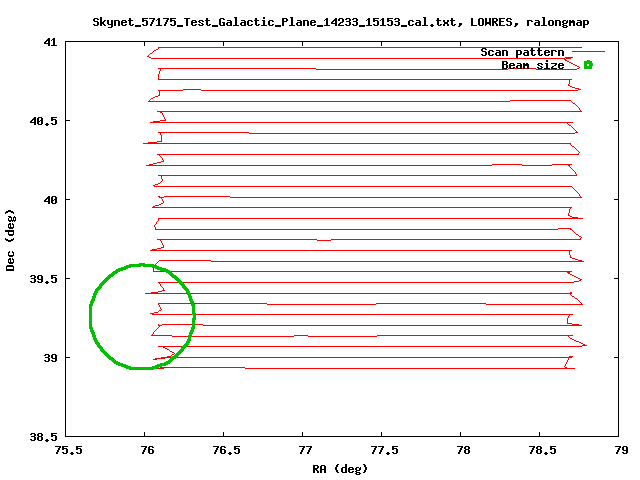
Task: Click the red scan pattern legend line
Action: [589, 51]
